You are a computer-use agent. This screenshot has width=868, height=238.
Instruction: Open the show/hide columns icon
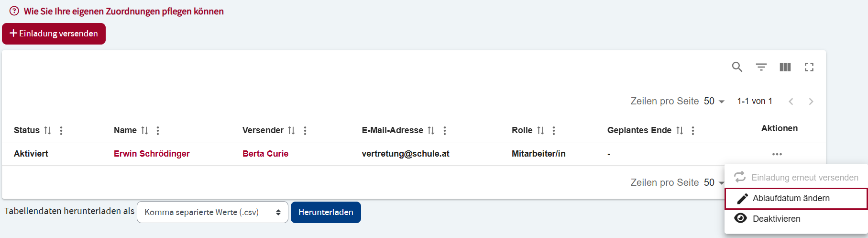click(785, 67)
